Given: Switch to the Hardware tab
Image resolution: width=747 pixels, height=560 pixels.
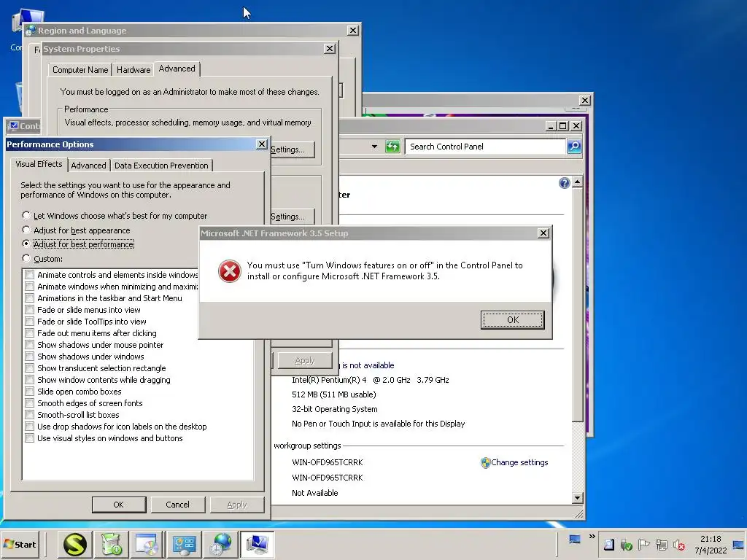Looking at the screenshot, I should 133,69.
